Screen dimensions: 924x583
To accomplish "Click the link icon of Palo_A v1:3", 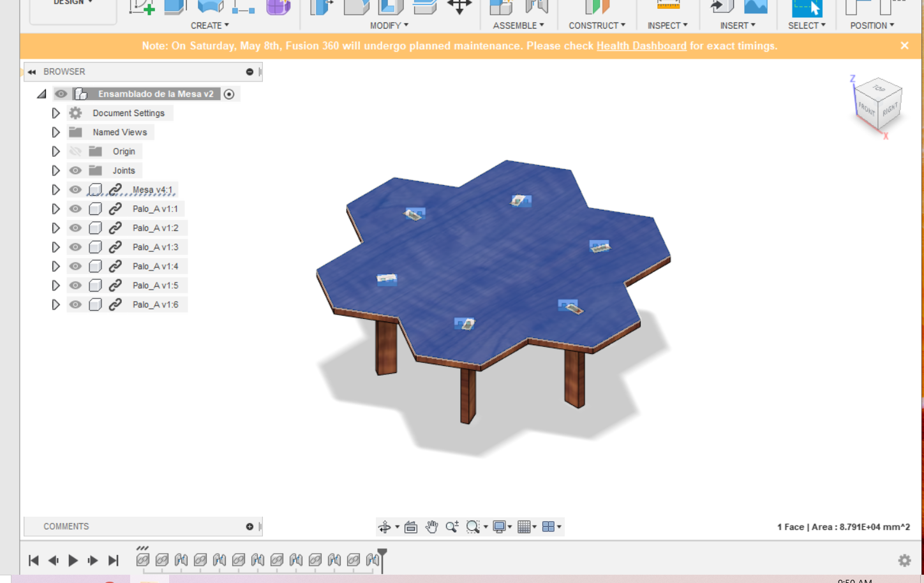I will (x=115, y=247).
